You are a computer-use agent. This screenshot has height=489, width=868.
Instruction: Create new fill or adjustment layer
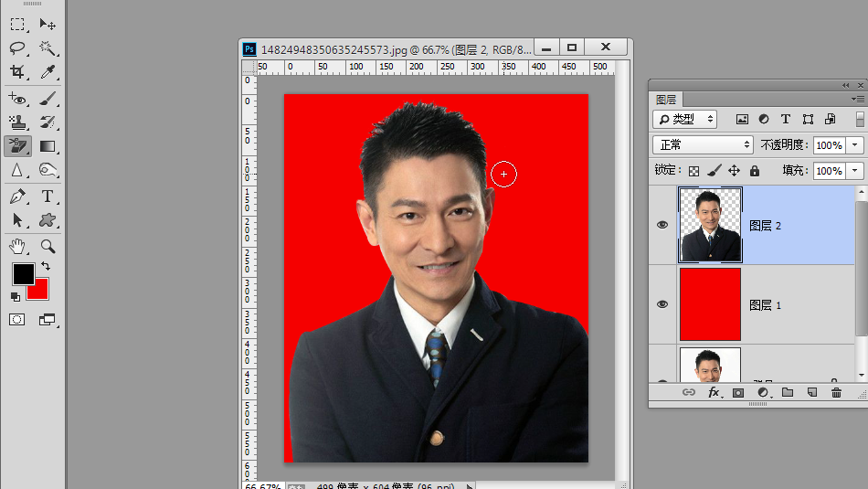763,393
